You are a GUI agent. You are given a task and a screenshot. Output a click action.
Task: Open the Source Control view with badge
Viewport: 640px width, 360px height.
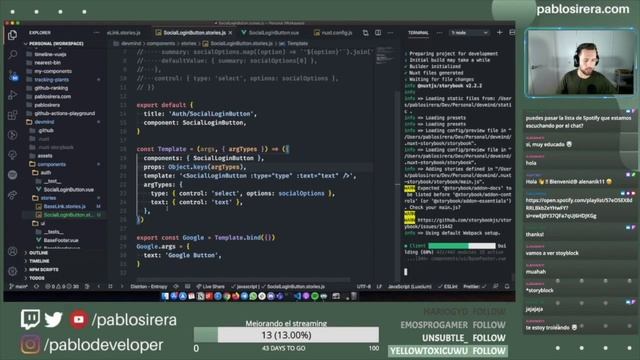(13, 76)
